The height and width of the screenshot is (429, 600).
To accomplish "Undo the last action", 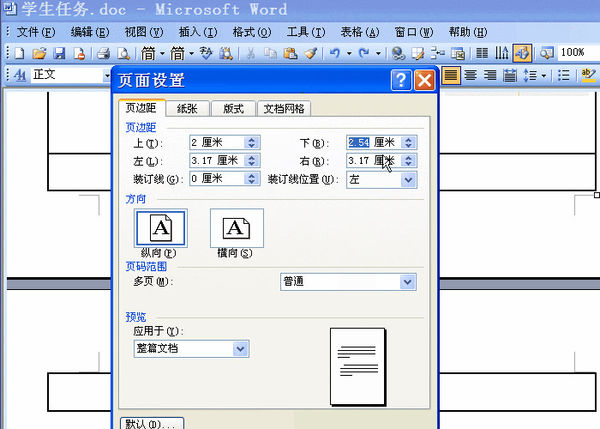I will 335,53.
